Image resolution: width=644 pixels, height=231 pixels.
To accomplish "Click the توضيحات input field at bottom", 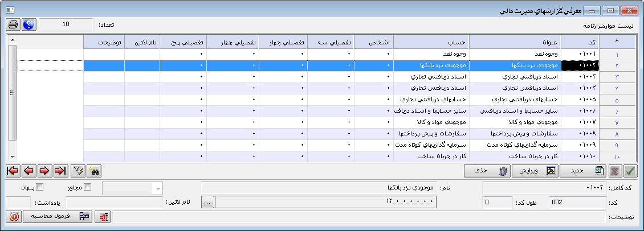I will pyautogui.click(x=359, y=217).
